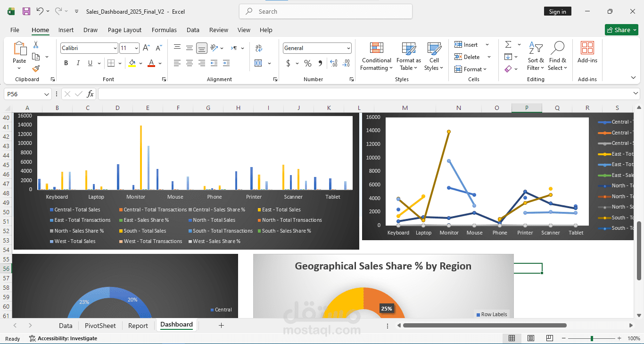Screen dimensions: 644x344
Task: Apply the red Font Color swatch
Action: click(x=151, y=63)
